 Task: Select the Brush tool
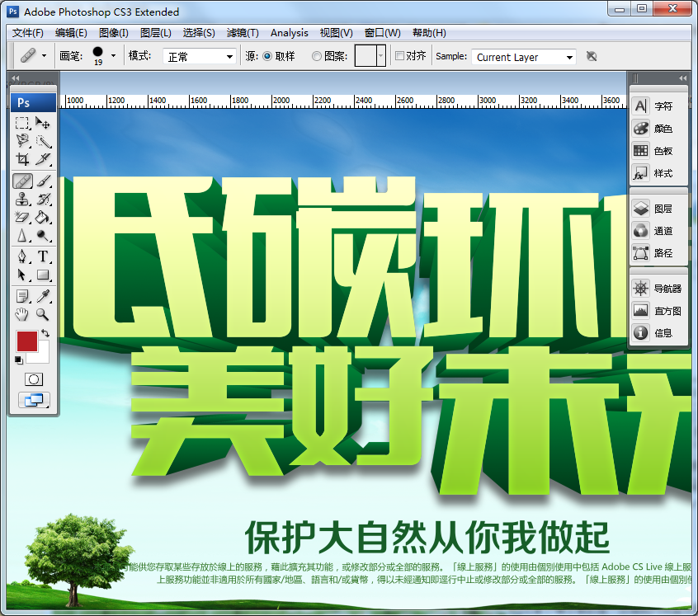click(43, 181)
